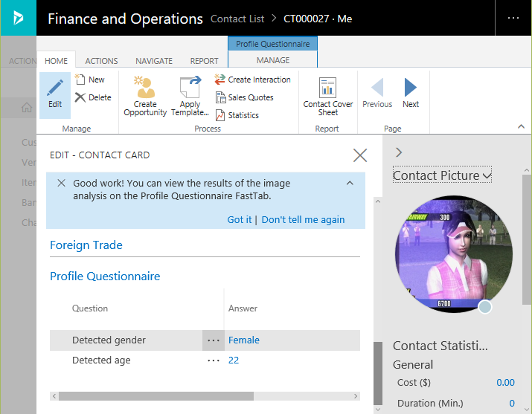This screenshot has height=414, width=532.
Task: Select Detected age row
Action: (205, 360)
